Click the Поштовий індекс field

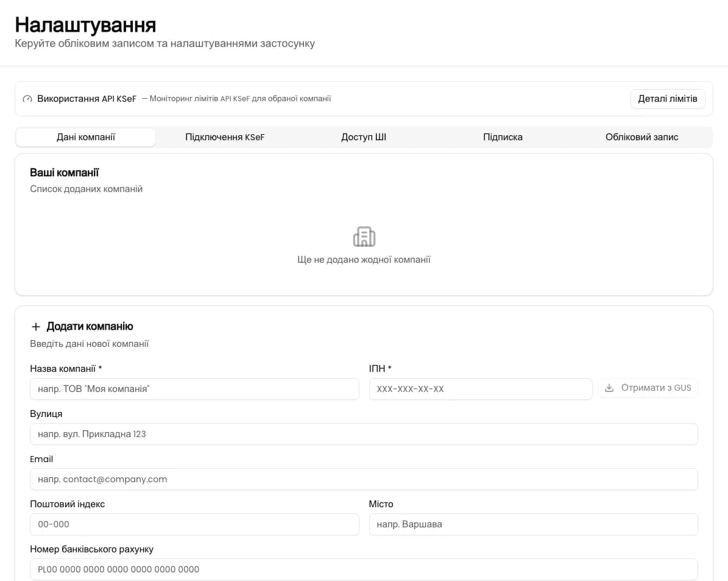coord(194,524)
